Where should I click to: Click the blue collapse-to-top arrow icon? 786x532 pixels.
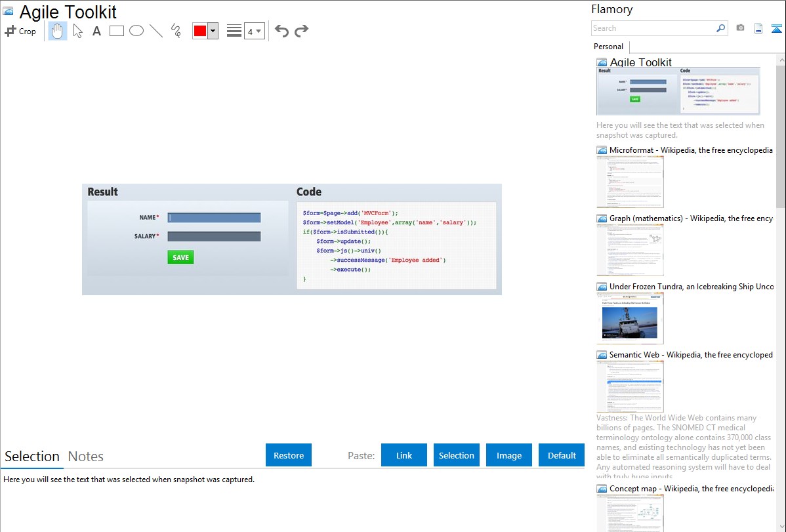pyautogui.click(x=776, y=28)
